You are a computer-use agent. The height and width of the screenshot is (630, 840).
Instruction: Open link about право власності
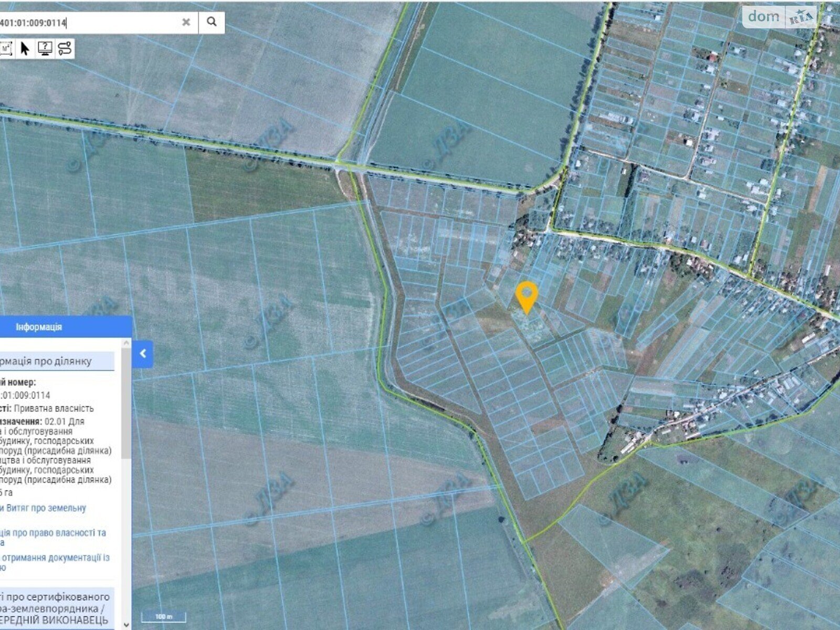(54, 537)
